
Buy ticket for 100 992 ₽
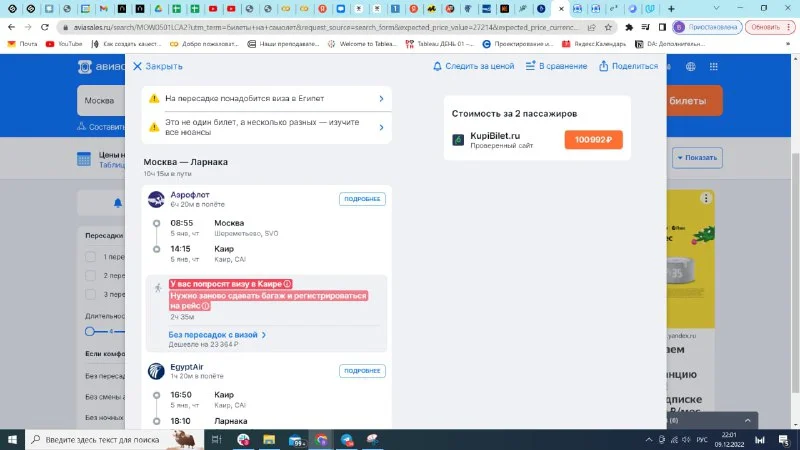pos(593,140)
